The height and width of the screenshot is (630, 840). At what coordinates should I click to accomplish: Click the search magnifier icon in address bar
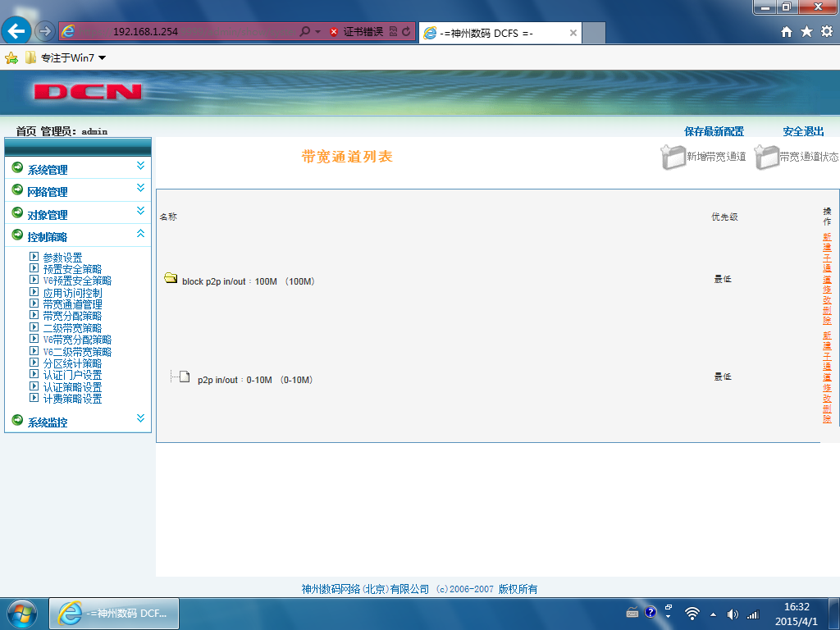pos(304,32)
